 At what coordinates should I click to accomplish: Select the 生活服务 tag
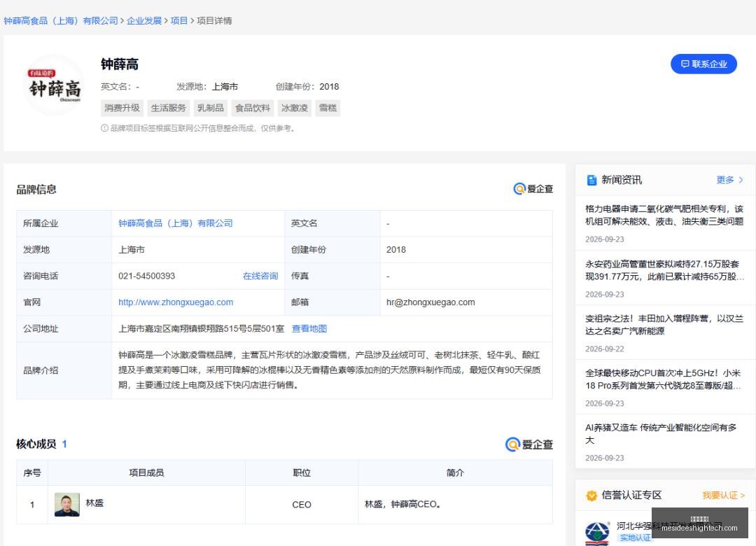click(168, 108)
